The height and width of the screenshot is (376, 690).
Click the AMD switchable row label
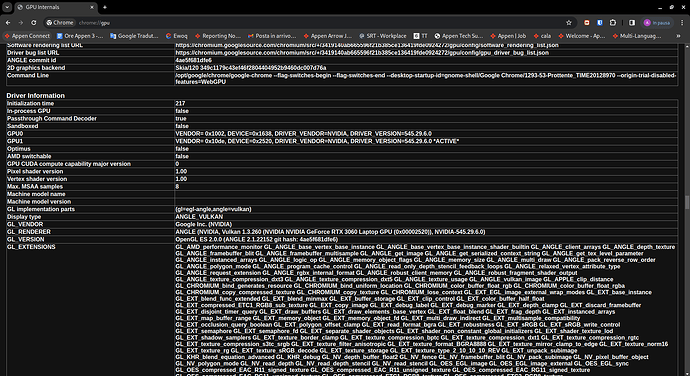click(29, 156)
